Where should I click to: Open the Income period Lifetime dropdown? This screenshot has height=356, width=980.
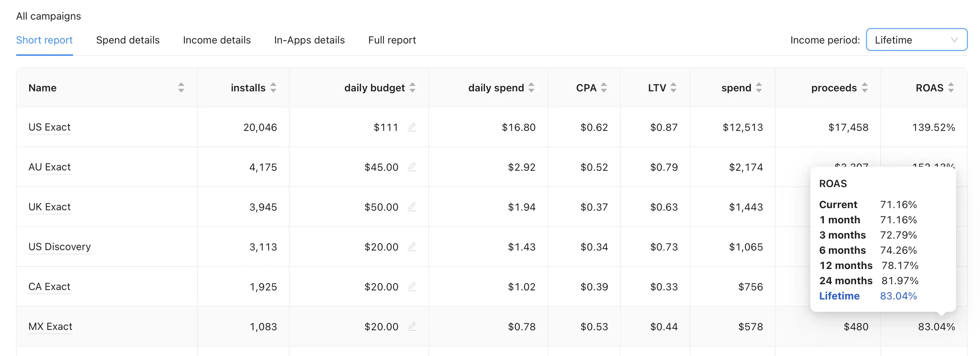917,40
